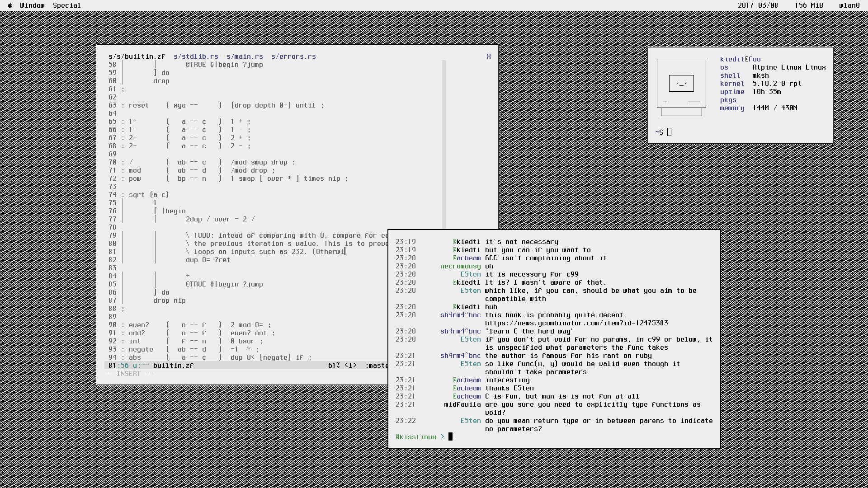Focus the #kisslinux chat input

(x=450, y=436)
